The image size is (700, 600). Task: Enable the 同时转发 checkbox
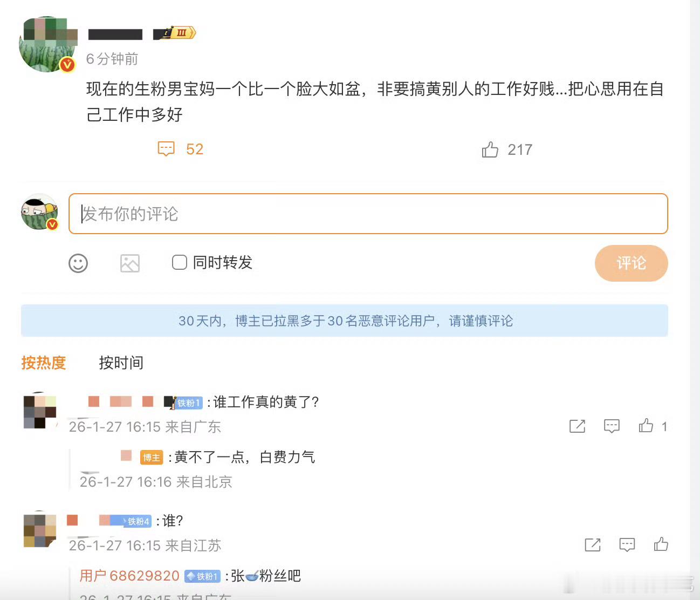(179, 263)
